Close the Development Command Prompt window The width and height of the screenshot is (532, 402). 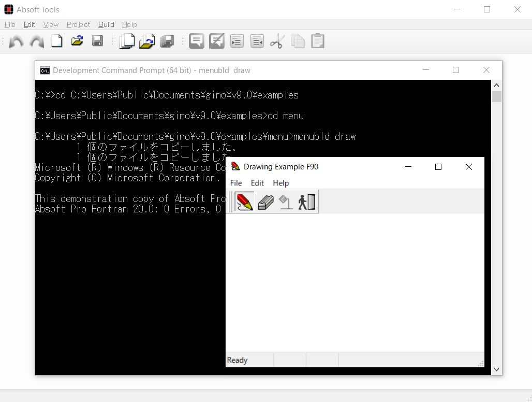pyautogui.click(x=486, y=70)
